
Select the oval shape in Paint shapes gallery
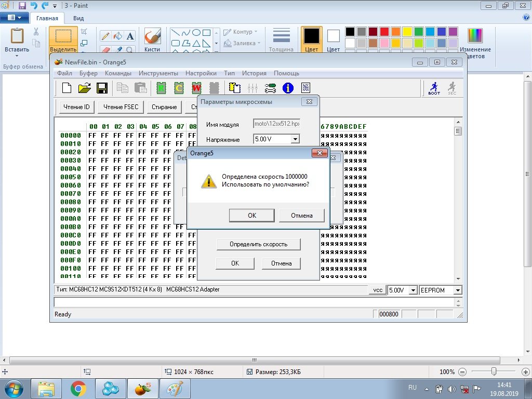click(196, 33)
